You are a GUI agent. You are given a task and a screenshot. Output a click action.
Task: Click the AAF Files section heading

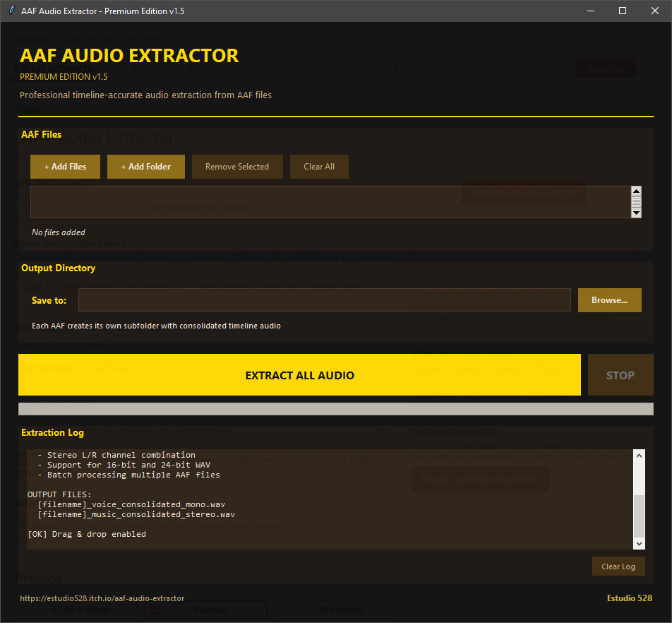[x=41, y=134]
